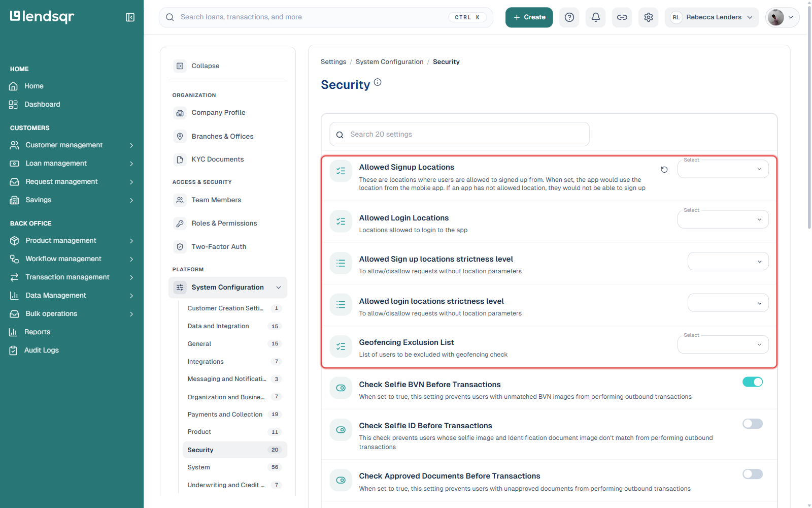Click Allowed Signup Locations checklist icon

point(341,171)
